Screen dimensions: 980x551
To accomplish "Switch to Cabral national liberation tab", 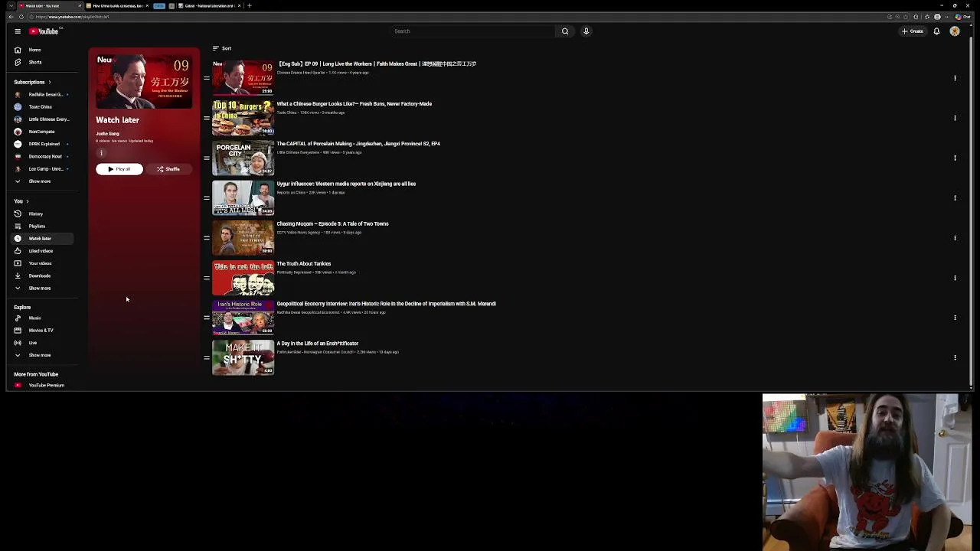I will point(211,5).
